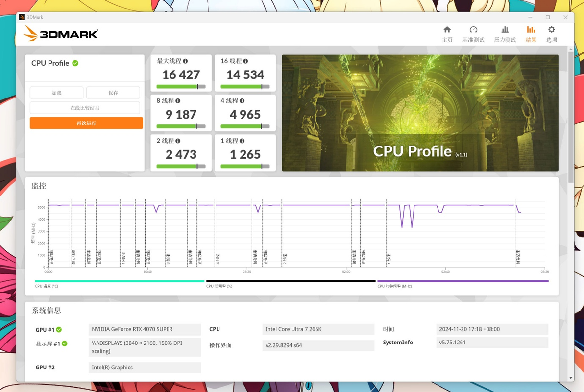Click the scroll down arrow
This screenshot has height=392, width=584.
click(571, 378)
